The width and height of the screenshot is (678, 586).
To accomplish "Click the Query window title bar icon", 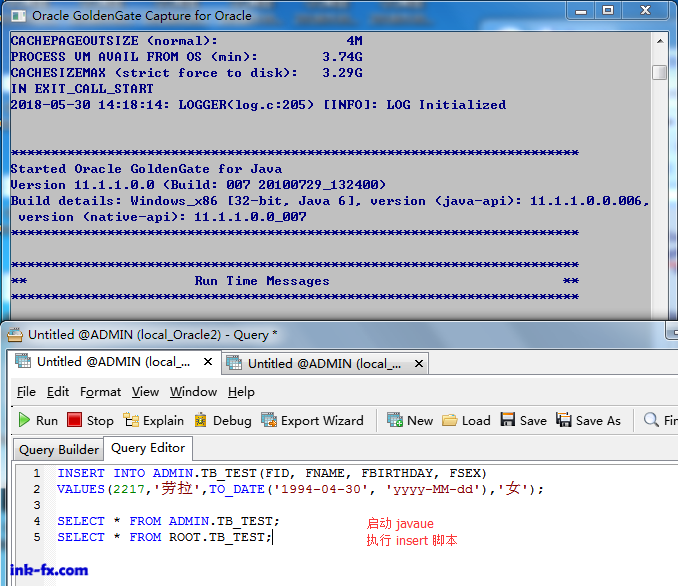I will [15, 335].
